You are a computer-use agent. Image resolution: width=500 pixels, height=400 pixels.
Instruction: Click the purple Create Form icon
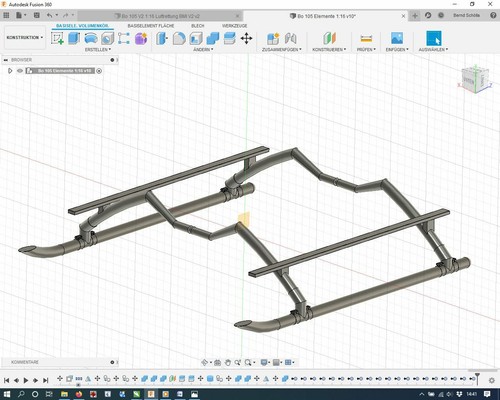pos(141,38)
